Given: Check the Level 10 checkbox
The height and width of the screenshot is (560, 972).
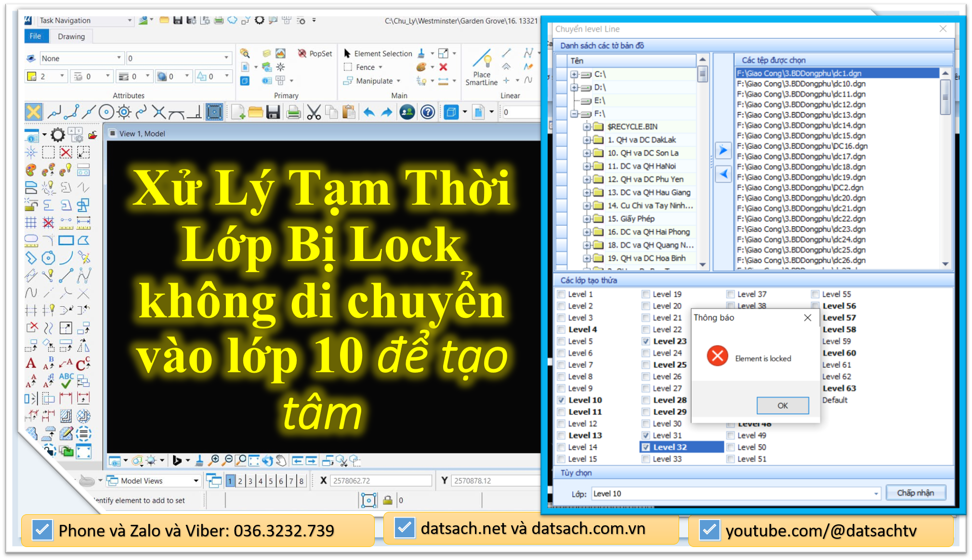Looking at the screenshot, I should pos(561,400).
